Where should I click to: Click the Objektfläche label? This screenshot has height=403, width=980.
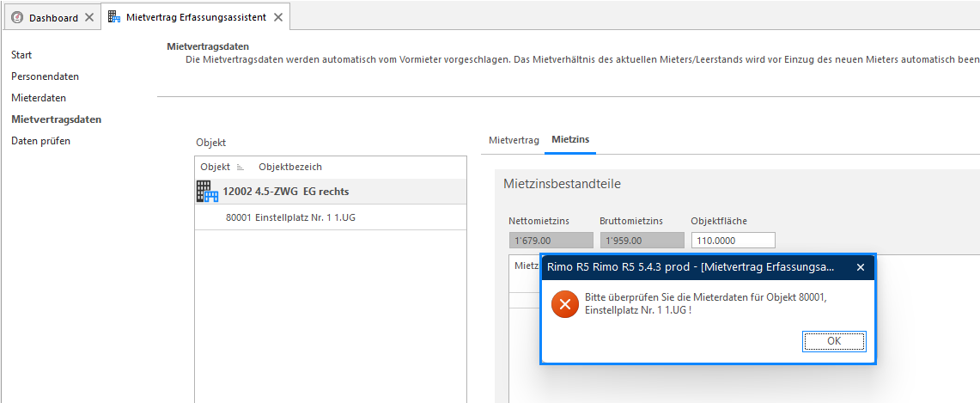[720, 221]
